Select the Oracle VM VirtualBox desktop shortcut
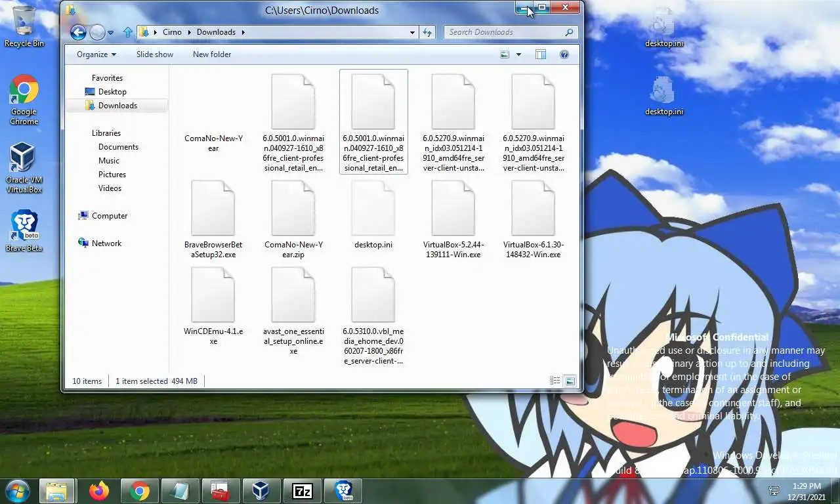 pos(24,169)
